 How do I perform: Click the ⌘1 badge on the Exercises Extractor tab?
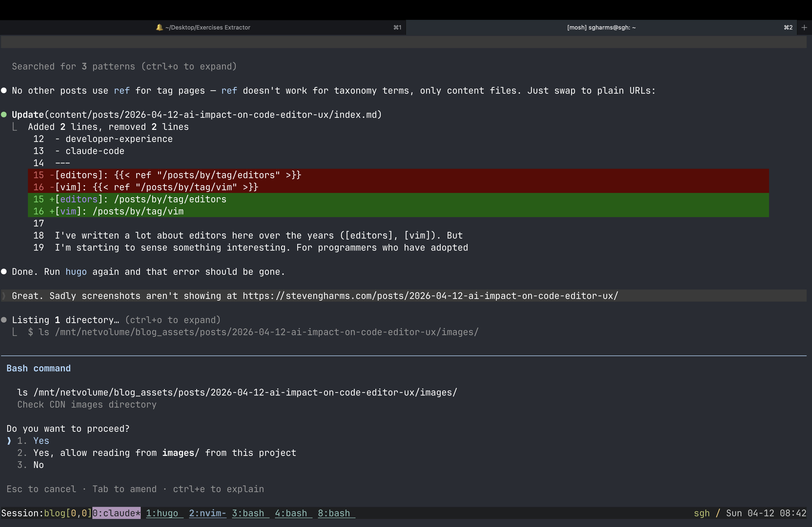397,27
